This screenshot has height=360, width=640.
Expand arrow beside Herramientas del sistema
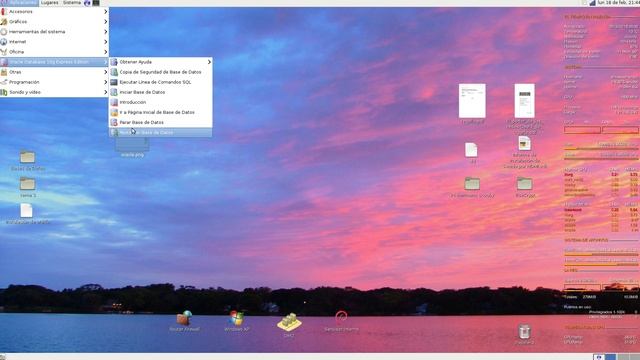[105, 32]
